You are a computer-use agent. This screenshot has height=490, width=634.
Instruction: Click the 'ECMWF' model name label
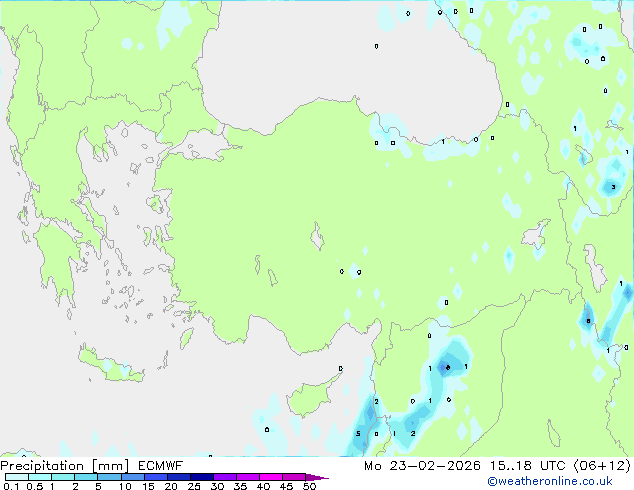pos(160,466)
